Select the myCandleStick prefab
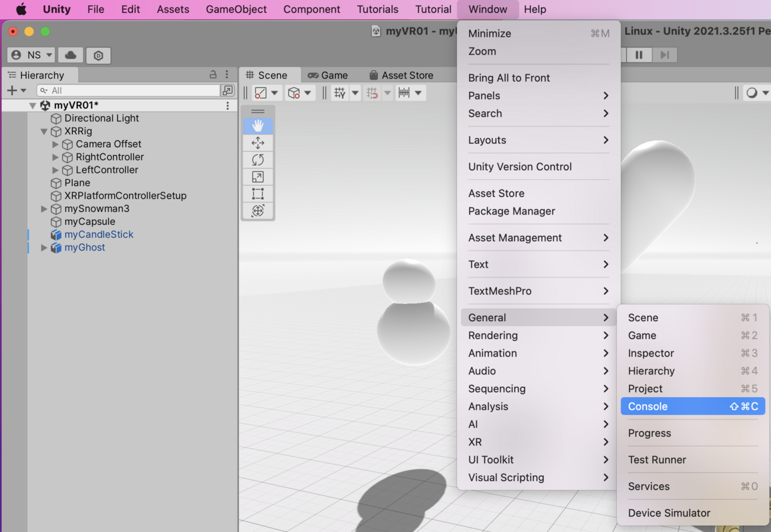The image size is (771, 532). 99,235
